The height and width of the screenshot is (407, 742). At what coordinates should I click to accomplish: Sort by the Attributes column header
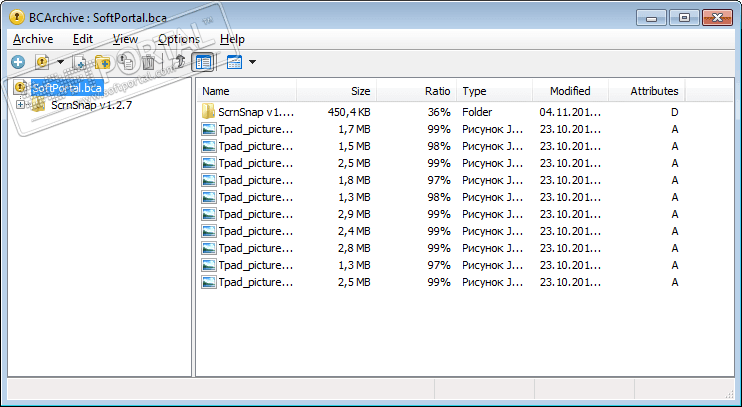pyautogui.click(x=647, y=91)
